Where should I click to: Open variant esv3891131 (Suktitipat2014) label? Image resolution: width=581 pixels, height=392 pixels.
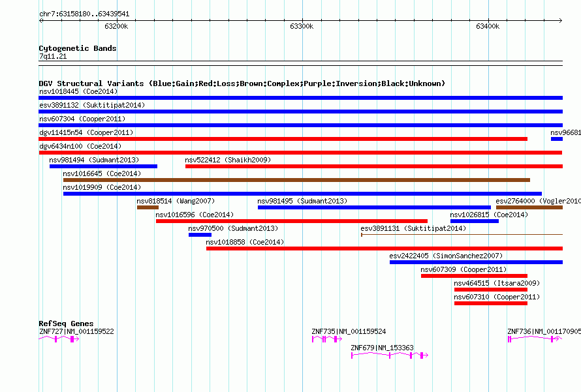(413, 228)
